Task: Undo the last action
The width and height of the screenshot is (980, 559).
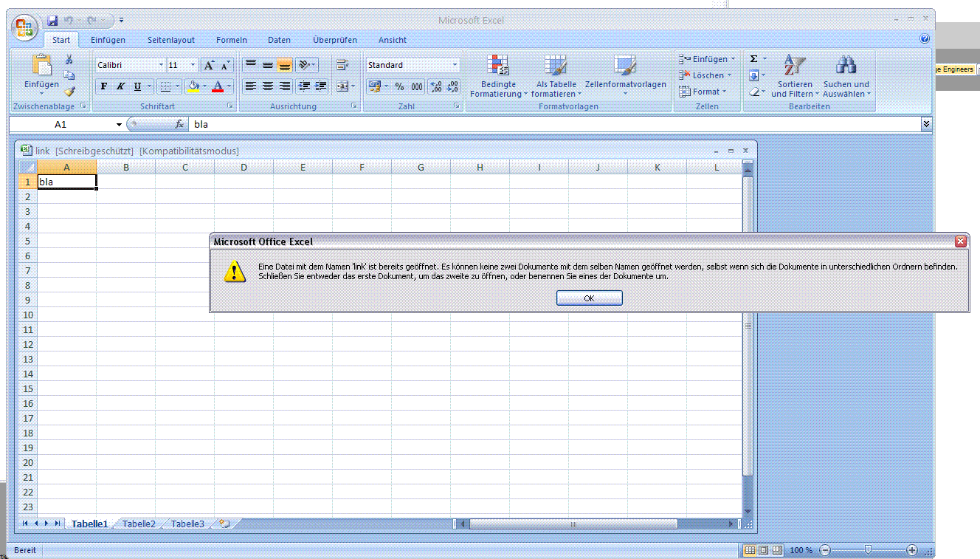Action: coord(69,21)
